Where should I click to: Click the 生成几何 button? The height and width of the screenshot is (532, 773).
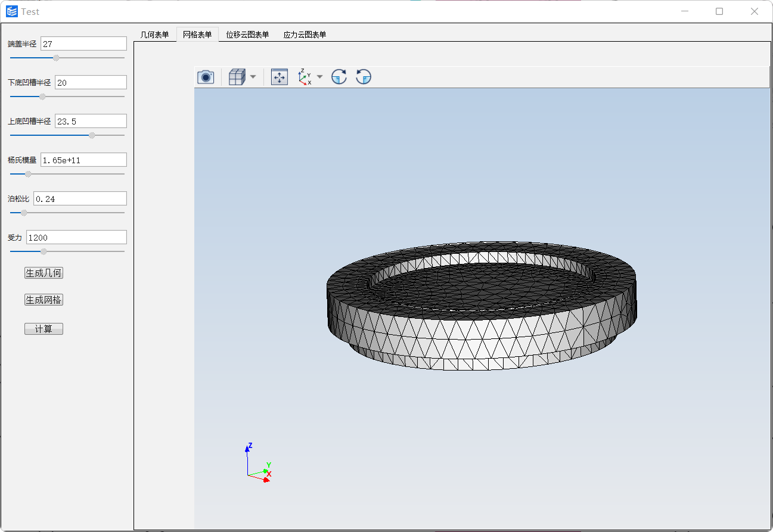pyautogui.click(x=44, y=273)
